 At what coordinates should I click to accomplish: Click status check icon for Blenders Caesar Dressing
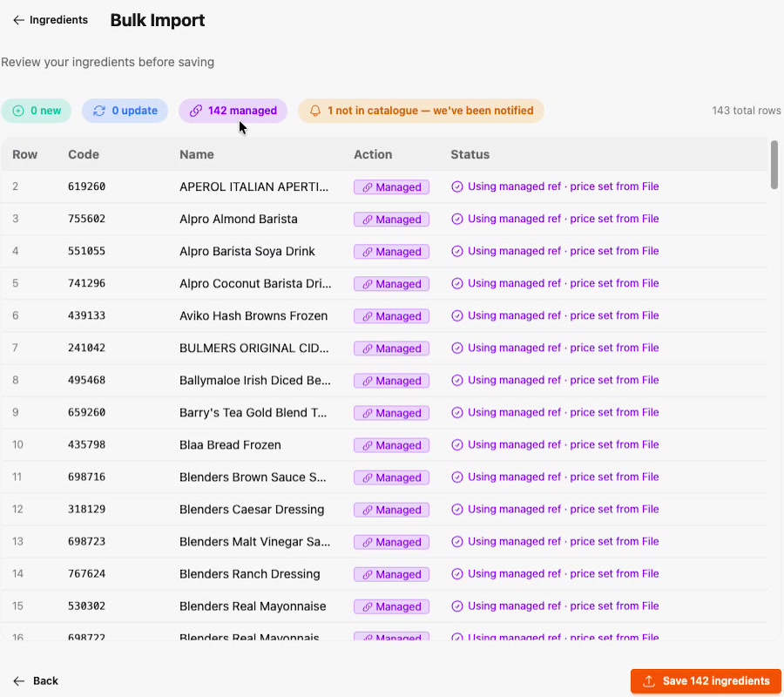click(x=457, y=509)
